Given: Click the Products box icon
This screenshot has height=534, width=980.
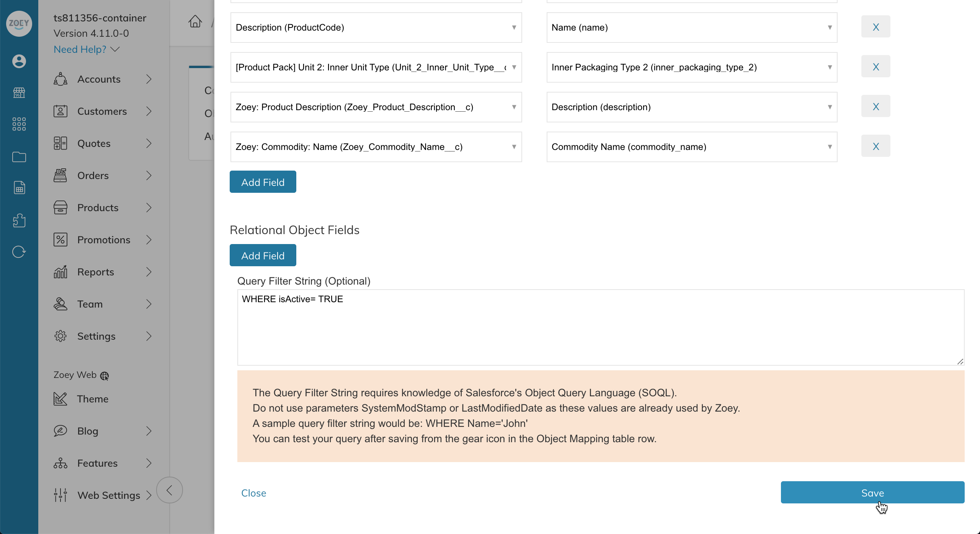Looking at the screenshot, I should pos(60,208).
